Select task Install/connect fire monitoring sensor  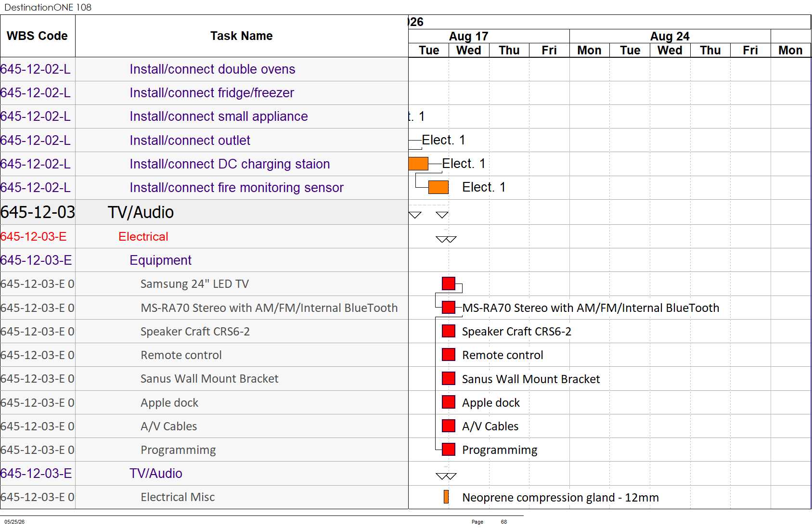tap(236, 188)
